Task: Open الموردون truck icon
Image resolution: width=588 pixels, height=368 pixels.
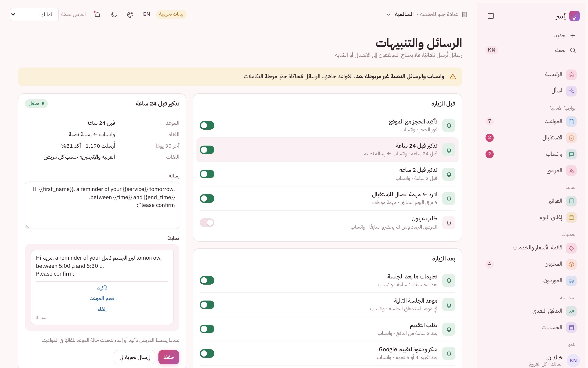Action: (571, 281)
